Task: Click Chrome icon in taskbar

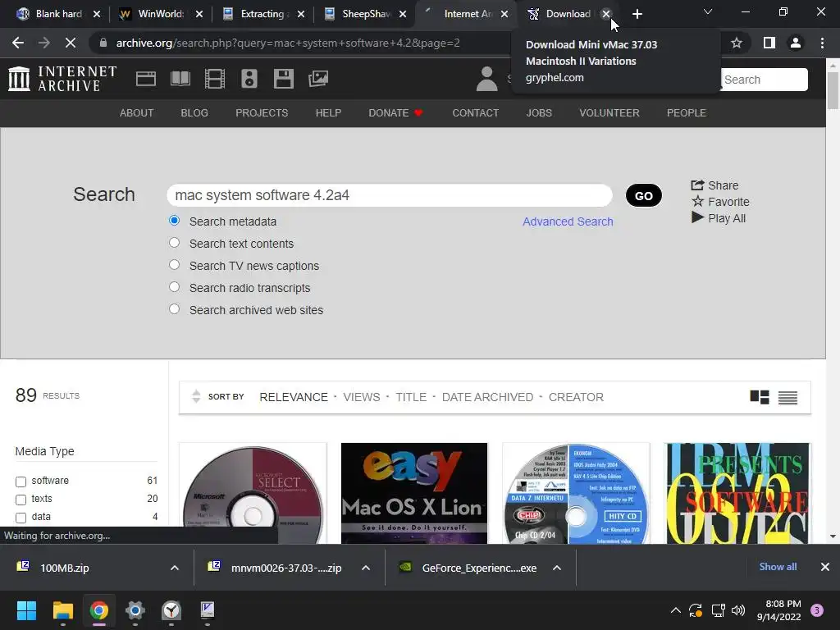Action: (99, 610)
